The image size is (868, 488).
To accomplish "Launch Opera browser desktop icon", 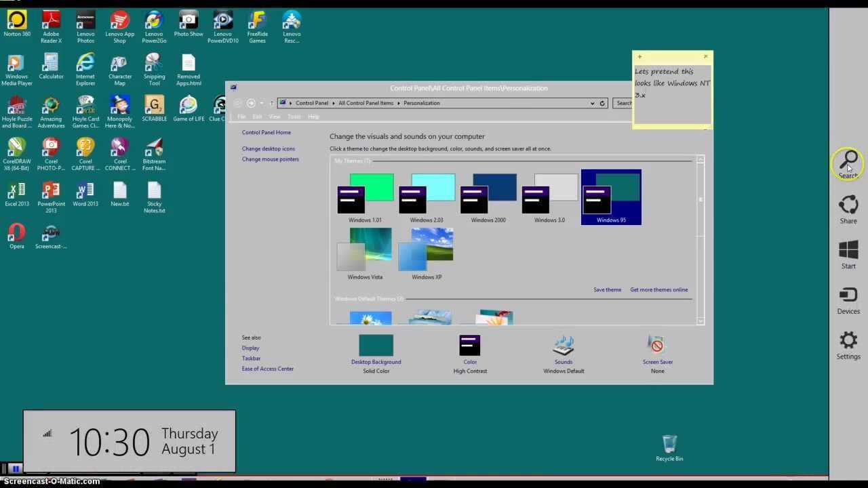I will pyautogui.click(x=17, y=236).
